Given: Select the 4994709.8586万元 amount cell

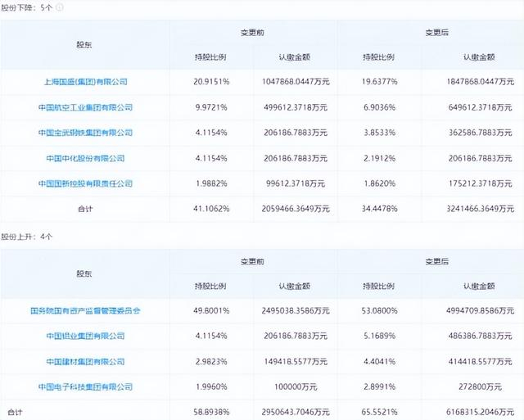Looking at the screenshot, I should pyautogui.click(x=481, y=311).
